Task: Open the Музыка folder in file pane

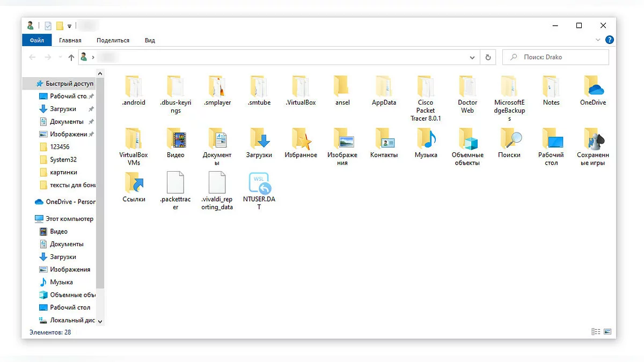Action: (x=426, y=138)
